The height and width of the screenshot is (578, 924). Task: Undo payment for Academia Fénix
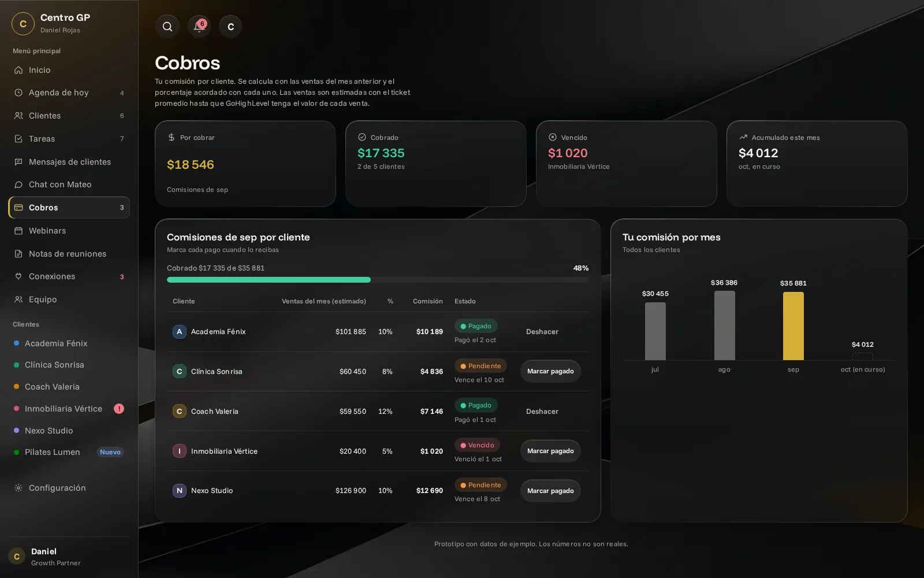pos(542,332)
